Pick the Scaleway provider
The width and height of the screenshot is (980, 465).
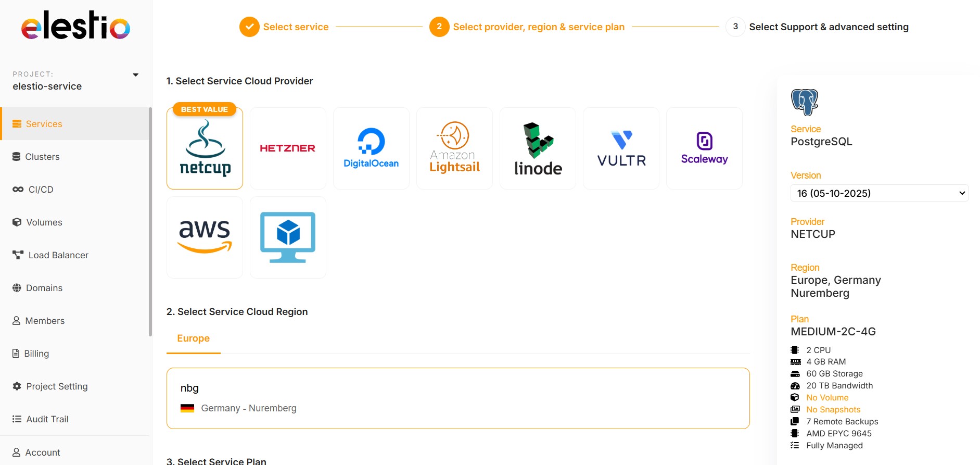(704, 148)
